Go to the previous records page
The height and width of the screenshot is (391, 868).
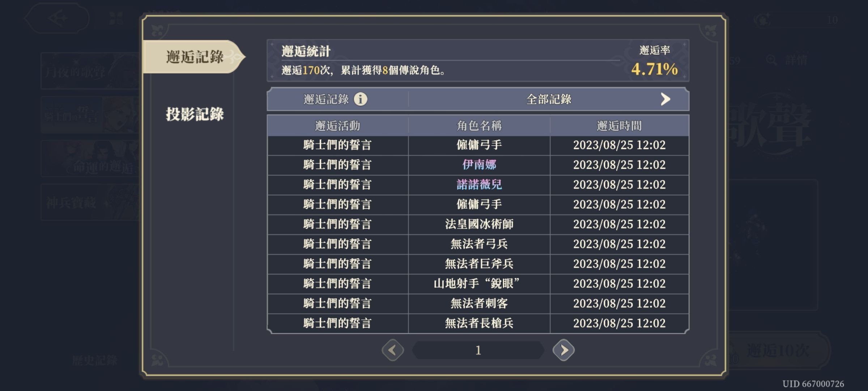pyautogui.click(x=393, y=350)
